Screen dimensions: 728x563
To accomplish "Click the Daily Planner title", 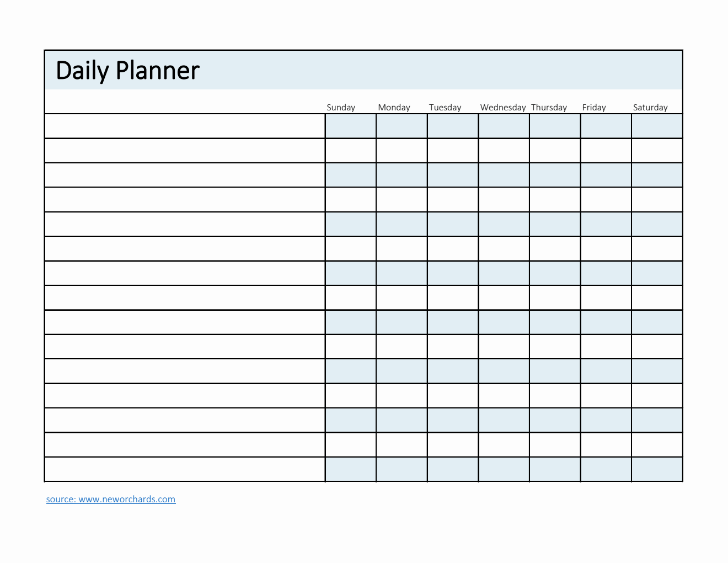I will 127,71.
